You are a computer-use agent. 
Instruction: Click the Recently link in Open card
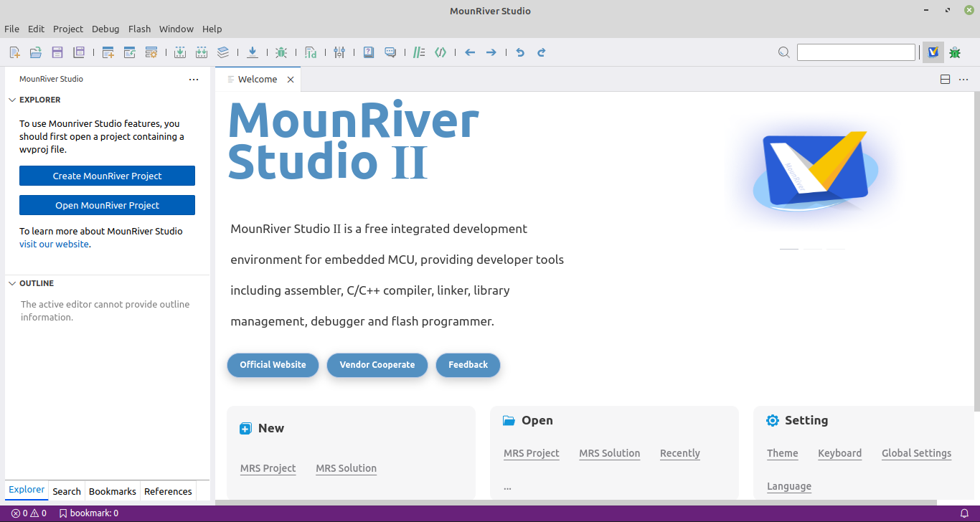(680, 453)
